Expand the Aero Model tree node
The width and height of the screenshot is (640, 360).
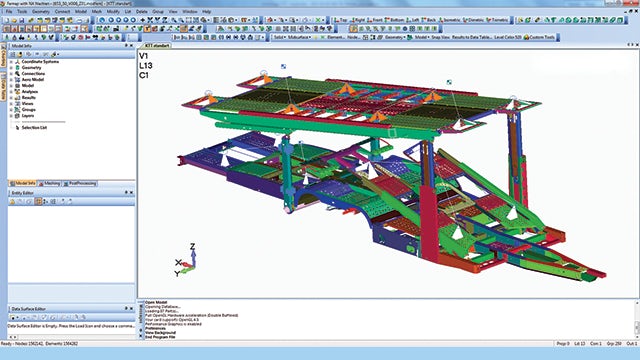tap(11, 80)
